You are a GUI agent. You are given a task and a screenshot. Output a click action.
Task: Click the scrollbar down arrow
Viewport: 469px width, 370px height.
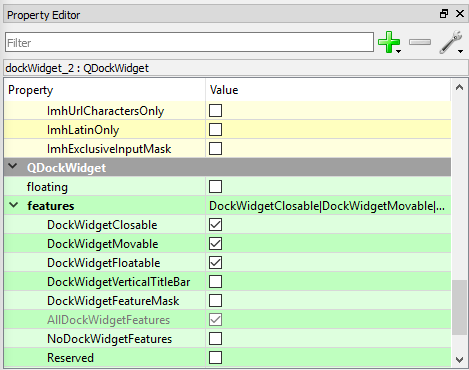(459, 360)
